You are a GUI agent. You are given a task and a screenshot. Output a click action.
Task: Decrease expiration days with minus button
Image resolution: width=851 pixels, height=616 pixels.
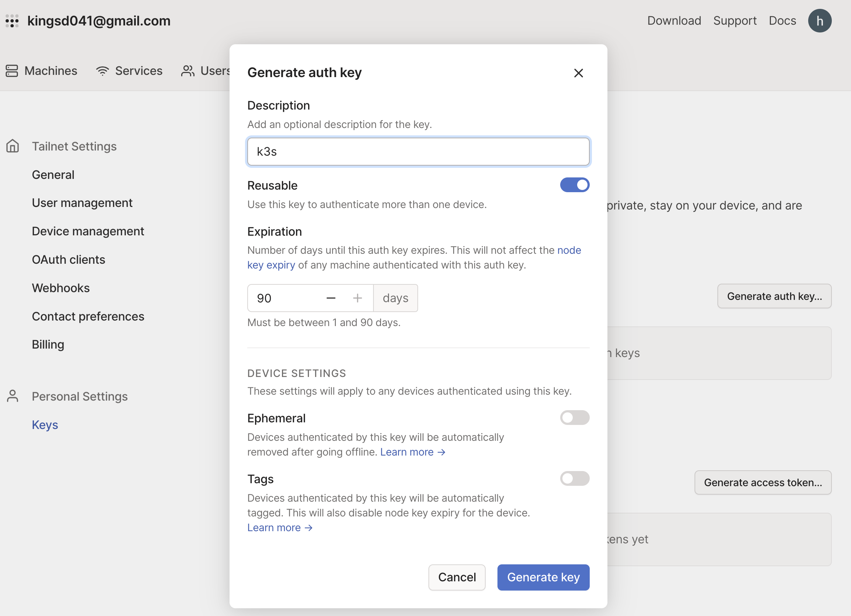pos(331,298)
